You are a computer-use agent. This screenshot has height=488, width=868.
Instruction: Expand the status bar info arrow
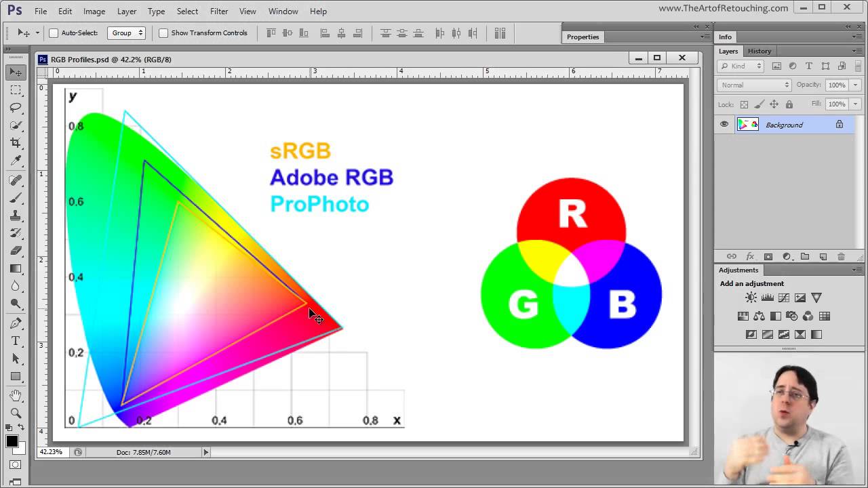point(206,452)
